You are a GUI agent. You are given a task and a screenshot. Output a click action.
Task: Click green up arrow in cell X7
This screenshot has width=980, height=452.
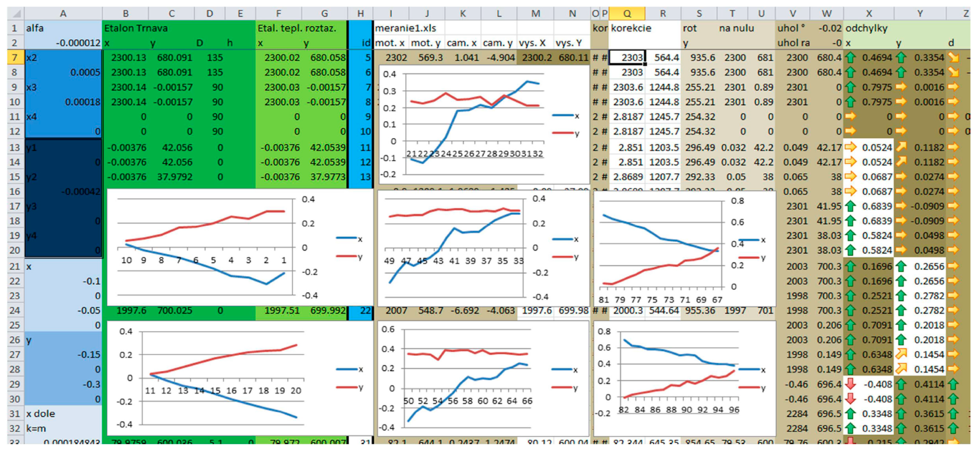point(851,58)
